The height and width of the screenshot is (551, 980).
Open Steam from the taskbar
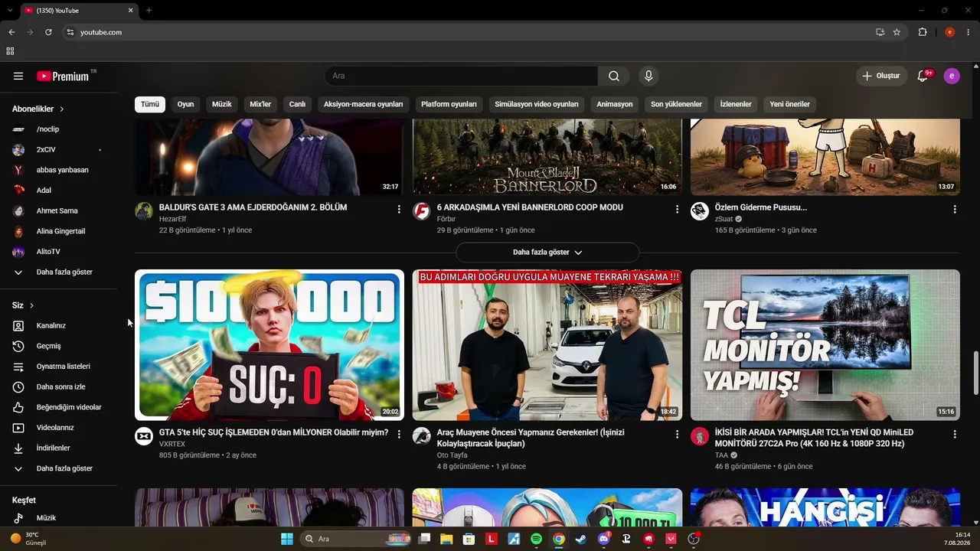click(x=581, y=539)
